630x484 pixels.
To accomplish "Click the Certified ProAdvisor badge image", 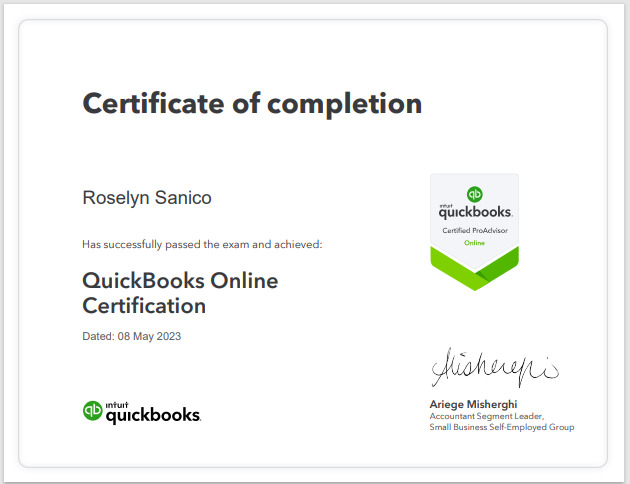I will (x=475, y=232).
